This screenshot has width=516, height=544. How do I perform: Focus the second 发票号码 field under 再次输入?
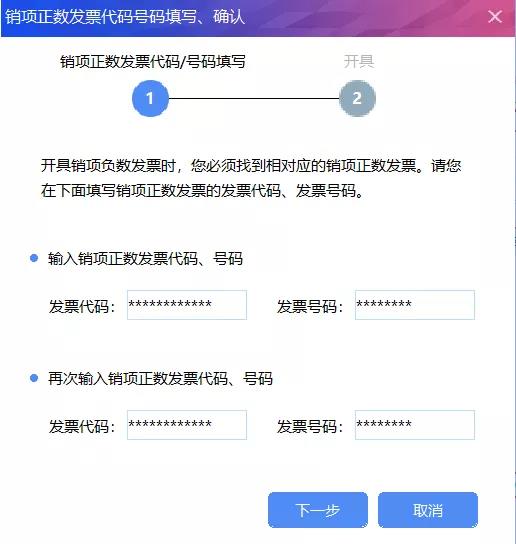click(415, 425)
